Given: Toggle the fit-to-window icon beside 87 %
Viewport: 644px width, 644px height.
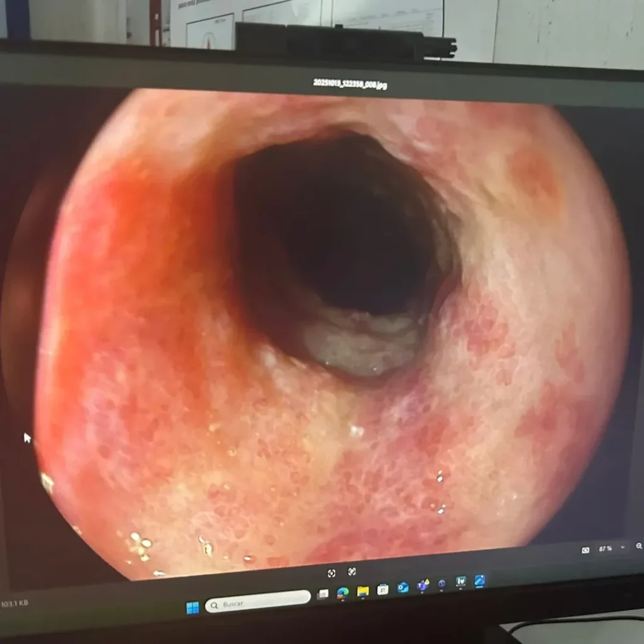Looking at the screenshot, I should click(x=586, y=550).
